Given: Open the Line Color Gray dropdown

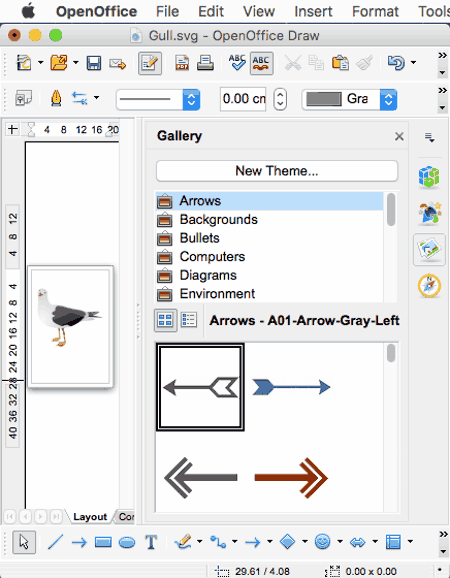Looking at the screenshot, I should coord(388,100).
